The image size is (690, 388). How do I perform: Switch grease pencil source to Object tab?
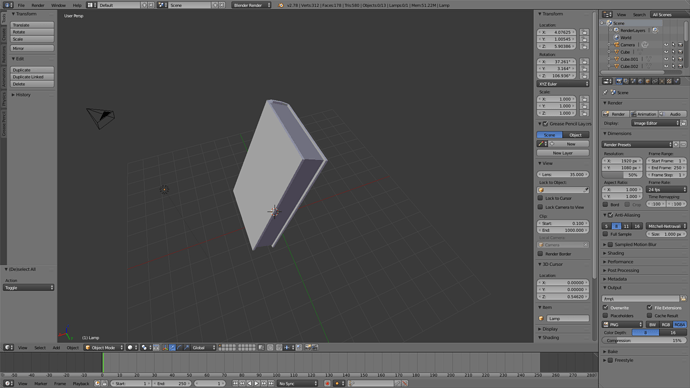click(x=576, y=135)
